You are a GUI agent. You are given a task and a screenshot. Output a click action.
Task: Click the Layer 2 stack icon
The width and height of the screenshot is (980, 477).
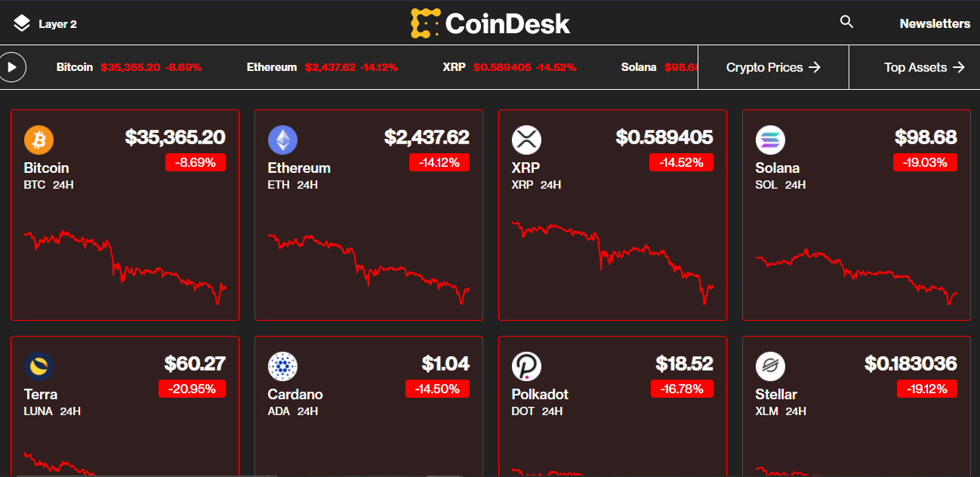pyautogui.click(x=22, y=23)
